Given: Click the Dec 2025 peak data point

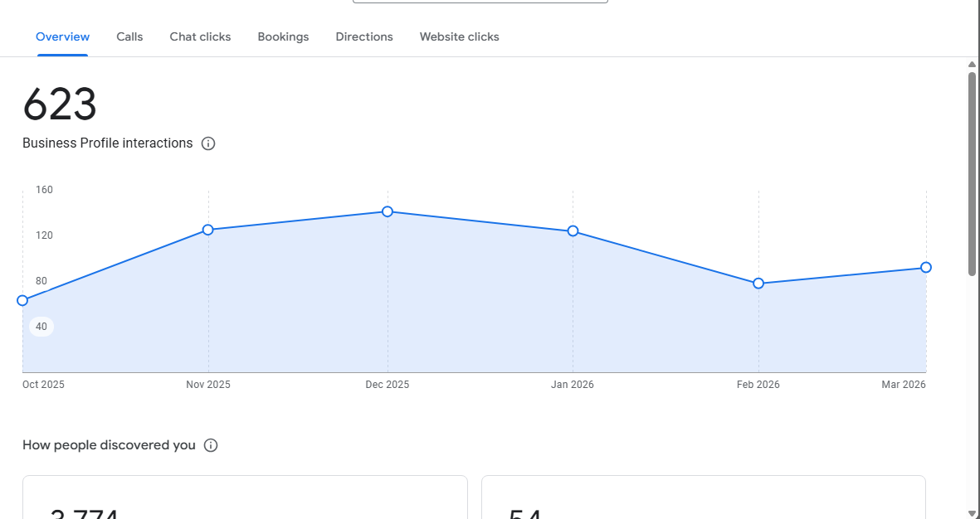Looking at the screenshot, I should (x=388, y=211).
